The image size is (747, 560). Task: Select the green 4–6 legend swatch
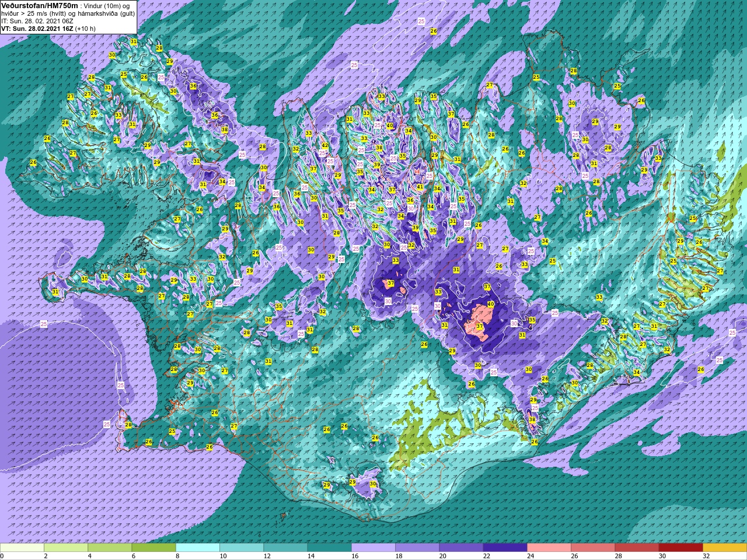click(x=110, y=548)
